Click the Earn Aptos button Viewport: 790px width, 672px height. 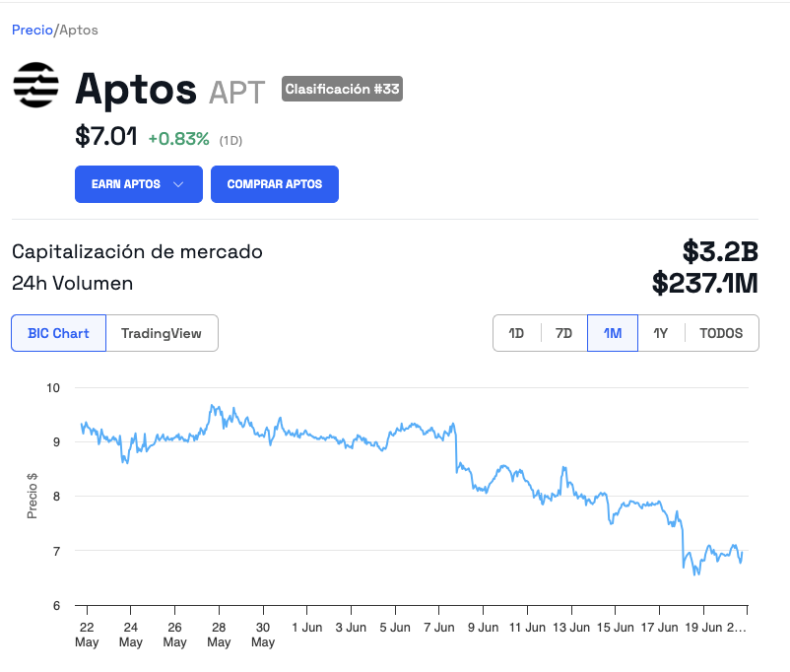[x=126, y=184]
